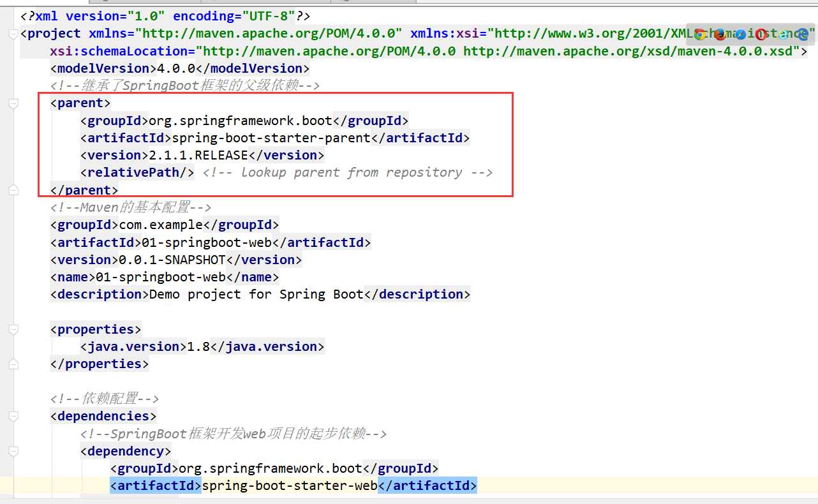Click the web starter dependency comment

234,434
